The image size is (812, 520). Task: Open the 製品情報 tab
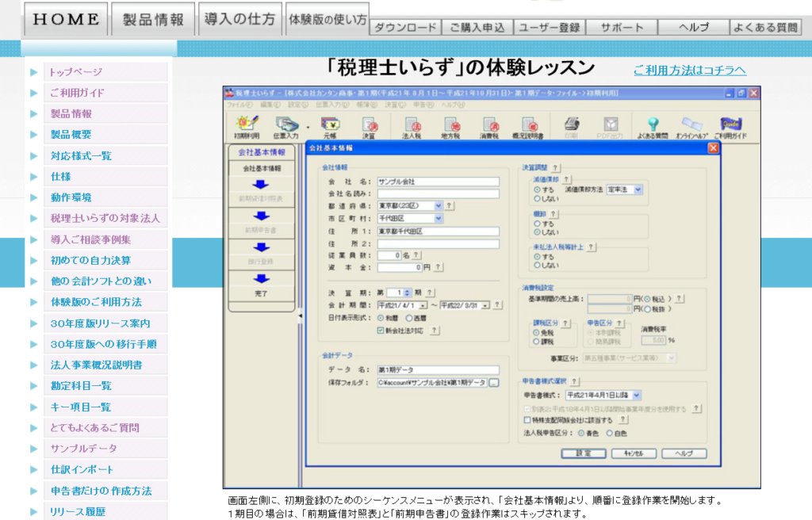[x=153, y=19]
